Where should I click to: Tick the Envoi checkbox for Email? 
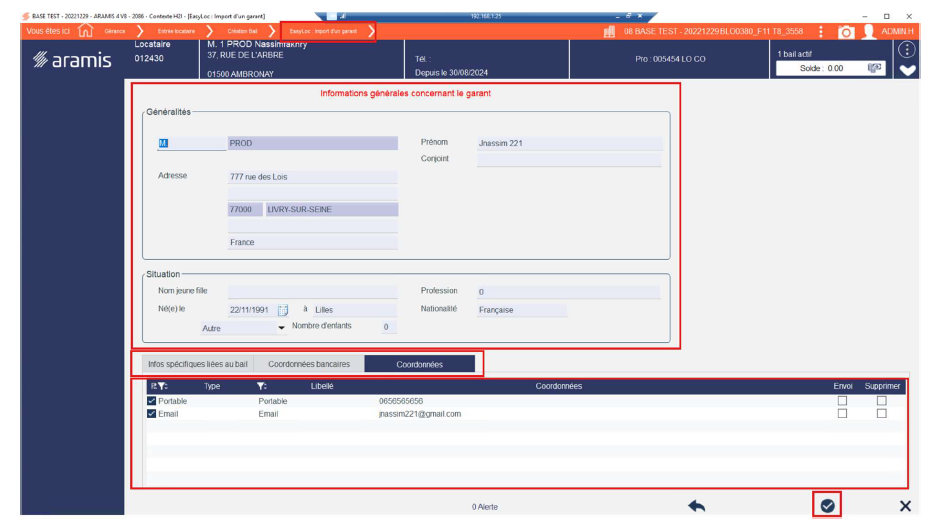pyautogui.click(x=842, y=413)
